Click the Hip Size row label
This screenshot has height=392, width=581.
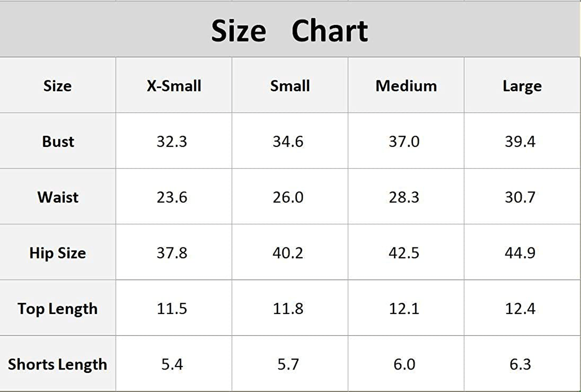pos(58,253)
